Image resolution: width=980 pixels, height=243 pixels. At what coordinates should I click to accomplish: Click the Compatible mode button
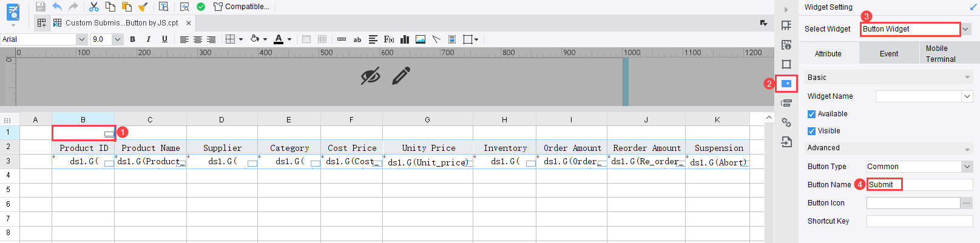pyautogui.click(x=241, y=7)
